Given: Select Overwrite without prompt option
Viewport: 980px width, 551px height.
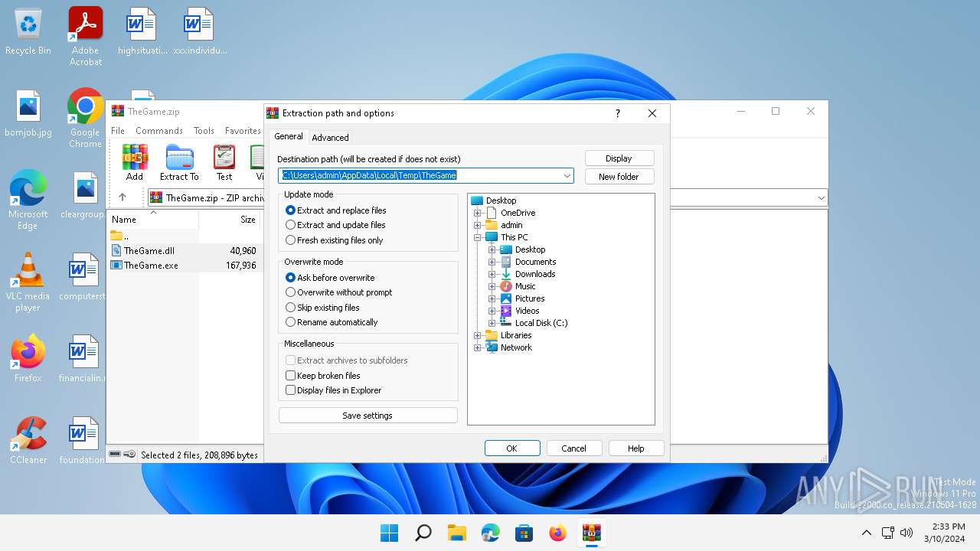Looking at the screenshot, I should (339, 292).
